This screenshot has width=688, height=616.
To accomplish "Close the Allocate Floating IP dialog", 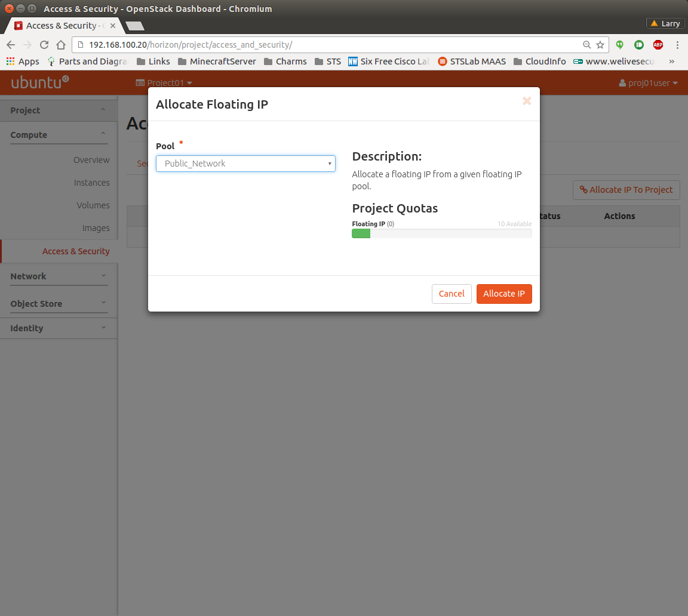I will [527, 101].
